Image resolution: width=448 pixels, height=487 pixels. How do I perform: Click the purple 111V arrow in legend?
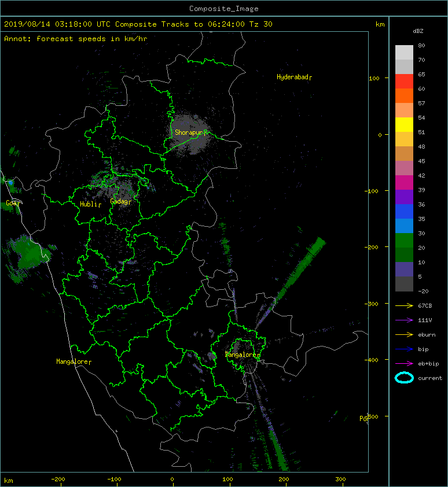pos(404,320)
